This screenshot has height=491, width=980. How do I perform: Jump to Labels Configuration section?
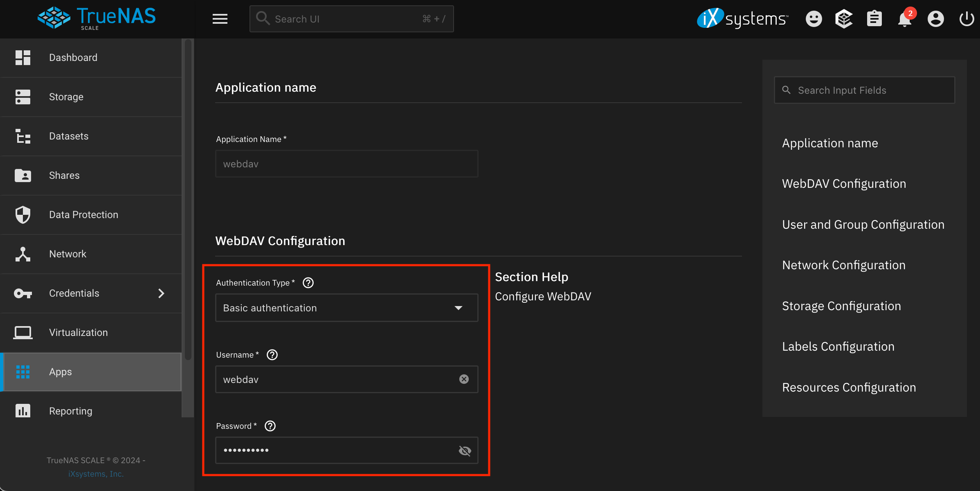pos(838,347)
